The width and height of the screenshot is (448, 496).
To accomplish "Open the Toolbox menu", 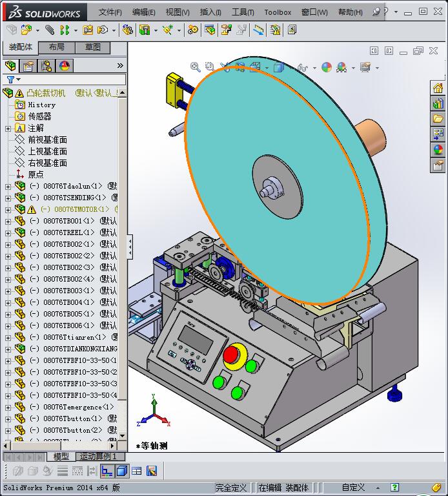I will 278,12.
